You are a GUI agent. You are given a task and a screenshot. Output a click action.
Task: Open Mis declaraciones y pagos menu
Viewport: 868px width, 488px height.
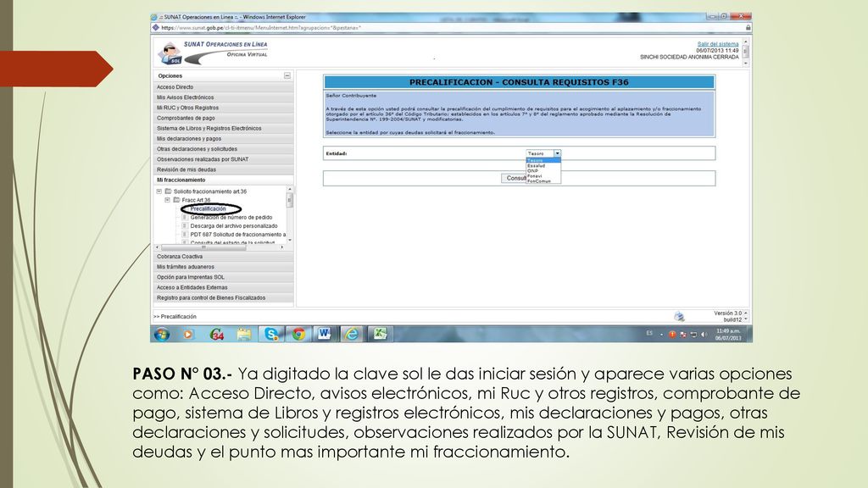[224, 139]
